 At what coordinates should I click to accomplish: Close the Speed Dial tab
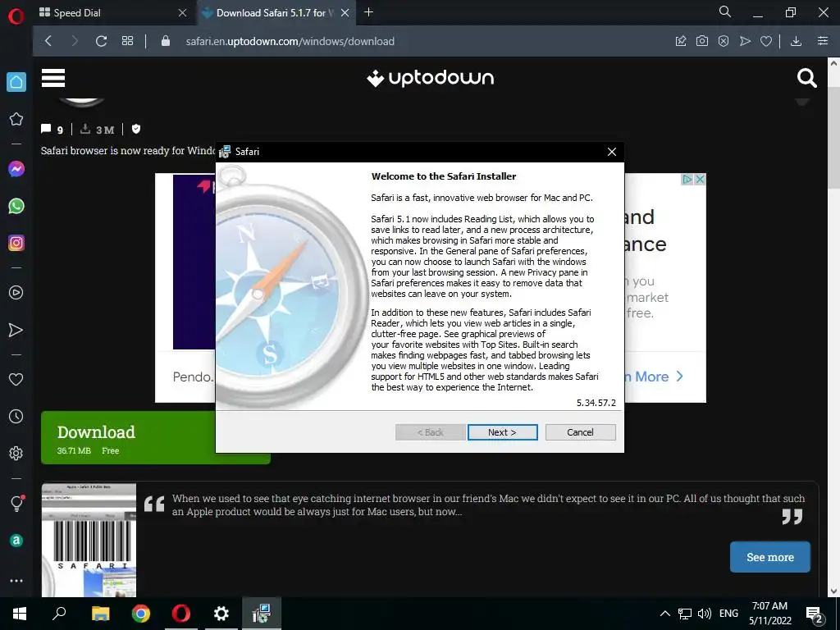pyautogui.click(x=182, y=13)
